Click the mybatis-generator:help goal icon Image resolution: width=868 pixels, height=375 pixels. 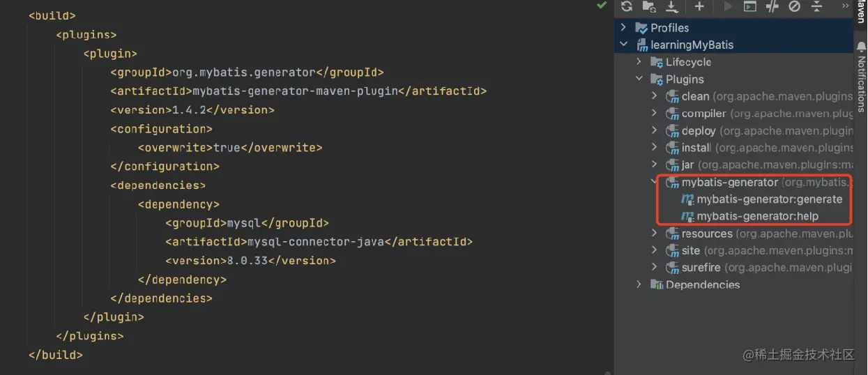pyautogui.click(x=687, y=216)
